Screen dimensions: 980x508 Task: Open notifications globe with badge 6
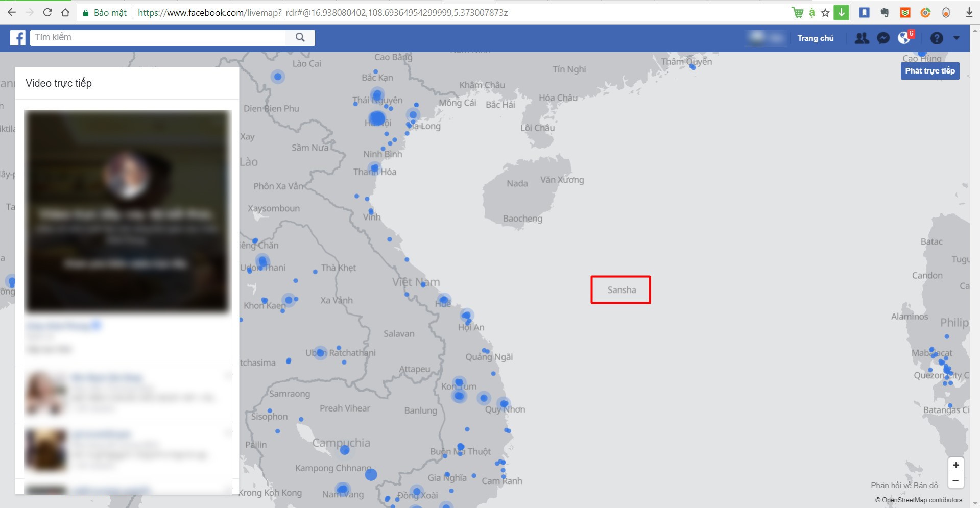pyautogui.click(x=904, y=38)
